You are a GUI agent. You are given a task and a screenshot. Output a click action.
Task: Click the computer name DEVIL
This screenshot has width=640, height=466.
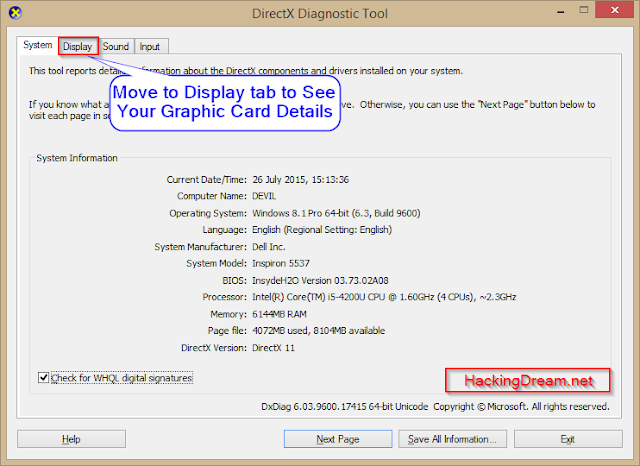pyautogui.click(x=264, y=196)
